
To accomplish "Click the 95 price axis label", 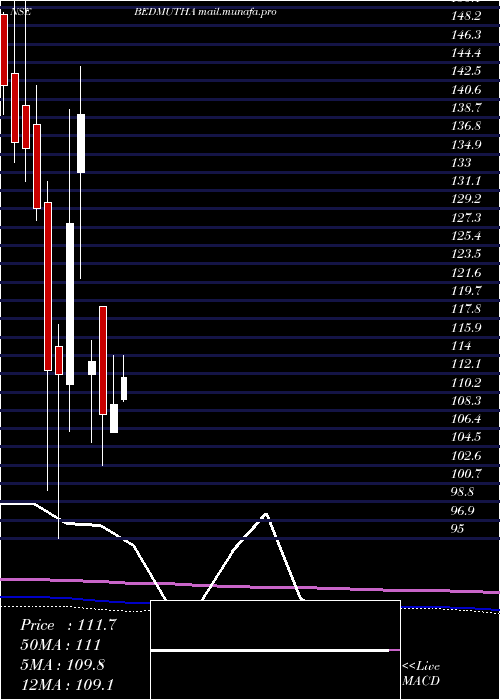I will pyautogui.click(x=458, y=529).
